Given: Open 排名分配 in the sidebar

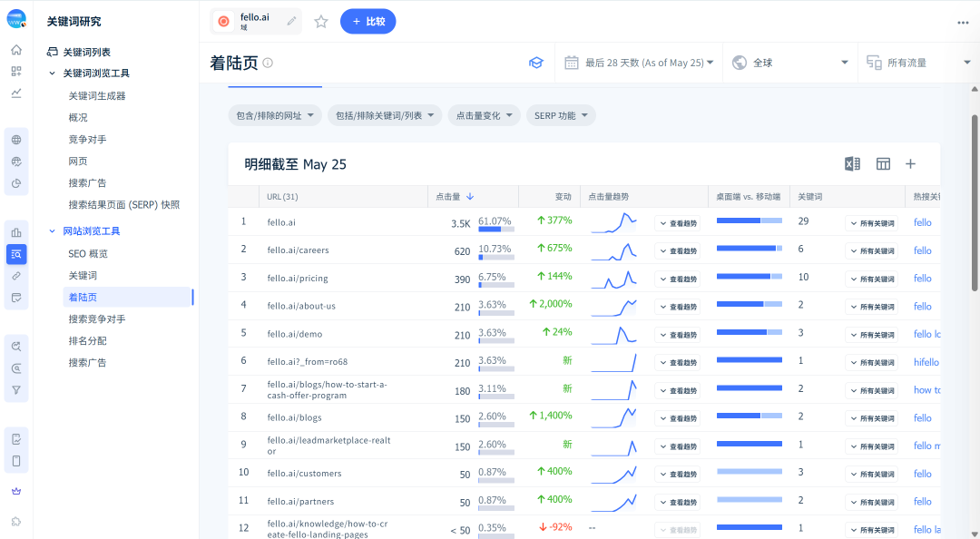Looking at the screenshot, I should pyautogui.click(x=87, y=341).
